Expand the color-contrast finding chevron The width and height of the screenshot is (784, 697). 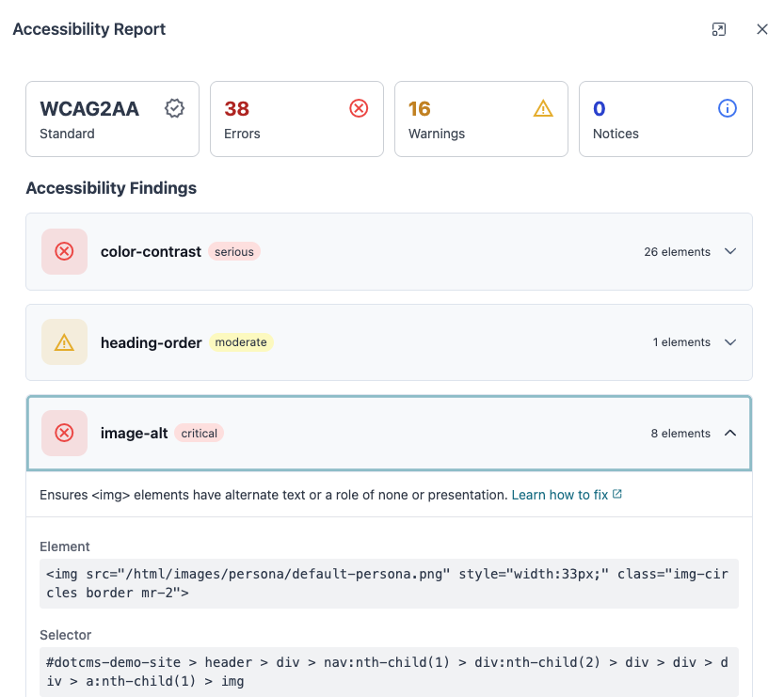(x=730, y=251)
